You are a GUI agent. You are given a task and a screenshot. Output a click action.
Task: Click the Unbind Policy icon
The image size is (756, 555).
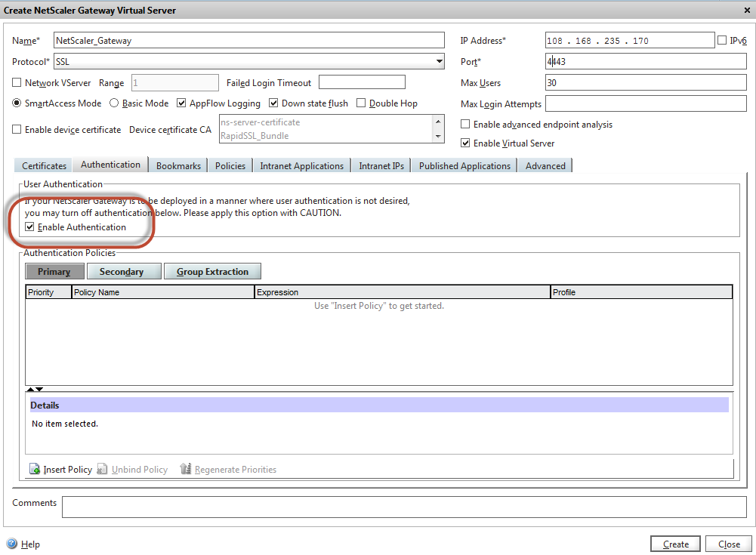tap(103, 470)
